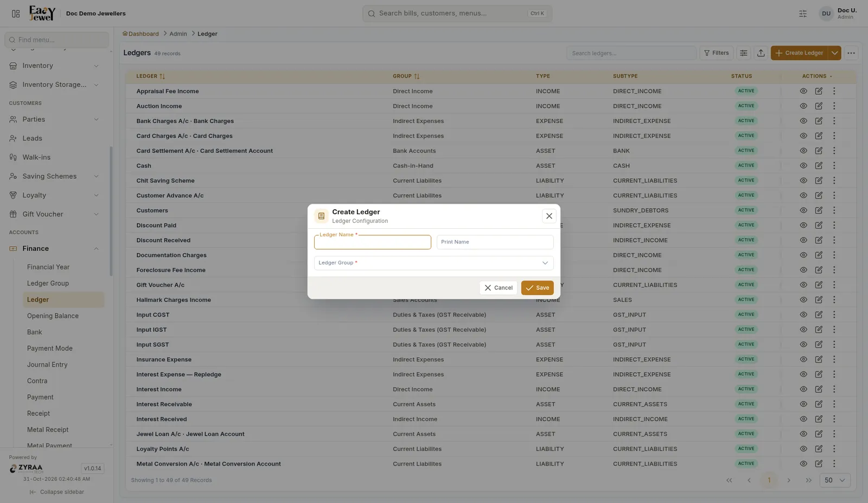Click the Print Name field
The image size is (868, 503).
[x=495, y=242]
